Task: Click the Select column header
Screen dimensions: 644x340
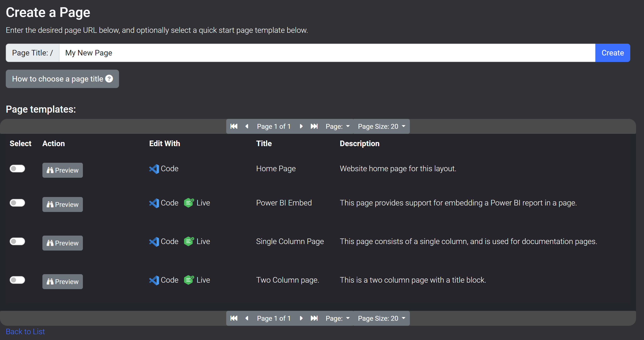Action: [20, 143]
